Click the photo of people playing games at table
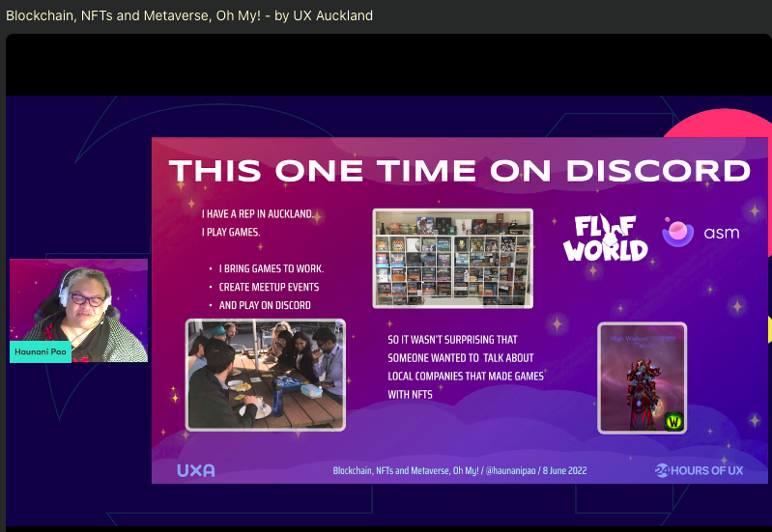The width and height of the screenshot is (772, 532). (x=266, y=375)
